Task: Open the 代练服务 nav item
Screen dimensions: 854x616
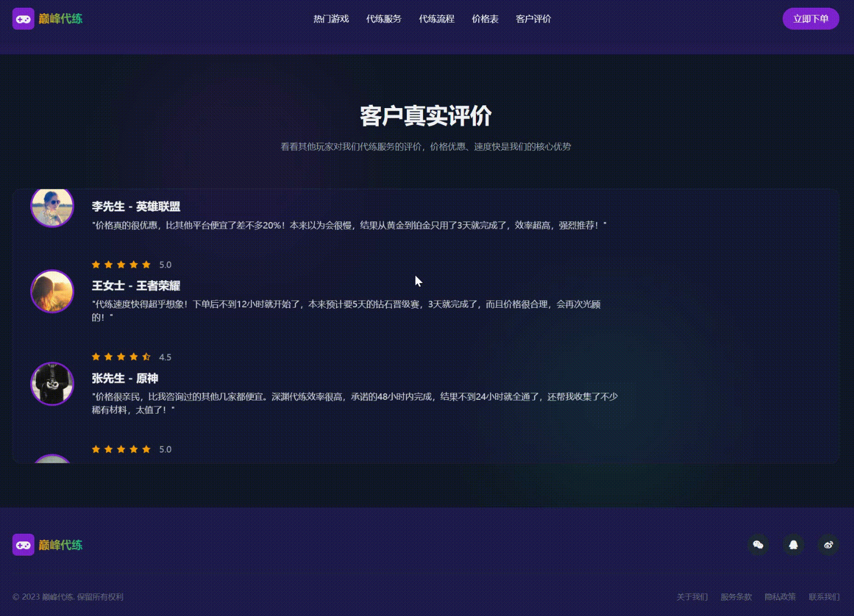Action: tap(384, 19)
